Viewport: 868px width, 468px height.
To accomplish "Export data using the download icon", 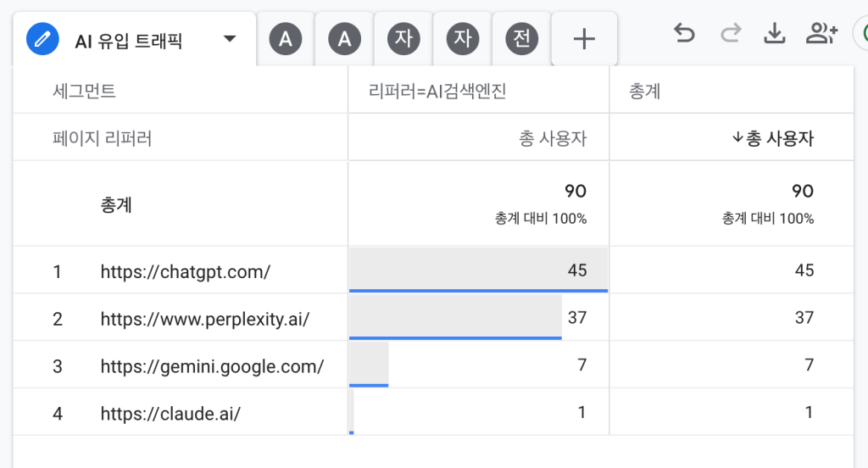I will pyautogui.click(x=775, y=34).
